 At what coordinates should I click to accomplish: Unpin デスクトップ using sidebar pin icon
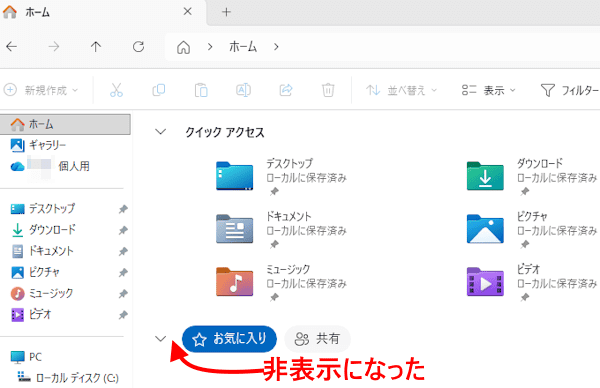(123, 209)
